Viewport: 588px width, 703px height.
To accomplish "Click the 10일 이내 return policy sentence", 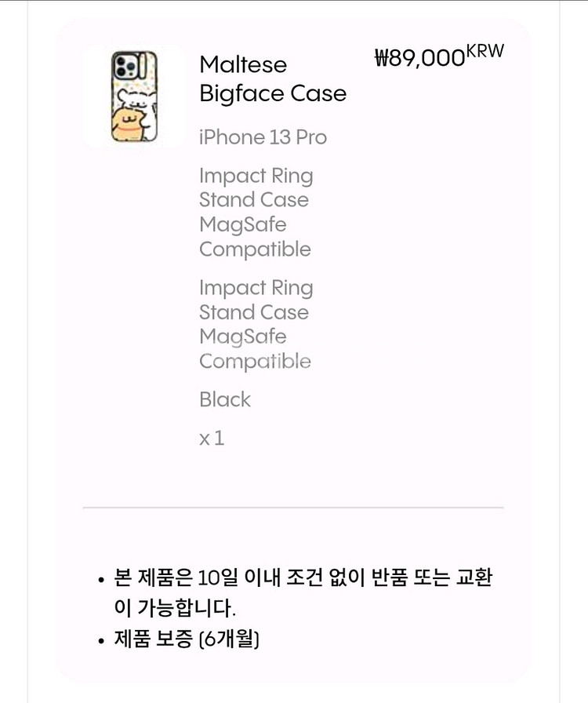I will pyautogui.click(x=304, y=579).
